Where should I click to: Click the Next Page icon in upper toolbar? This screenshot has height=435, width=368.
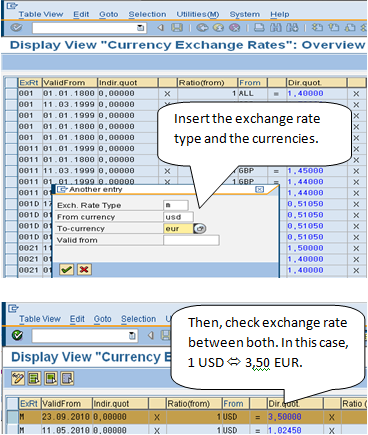pyautogui.click(x=350, y=28)
